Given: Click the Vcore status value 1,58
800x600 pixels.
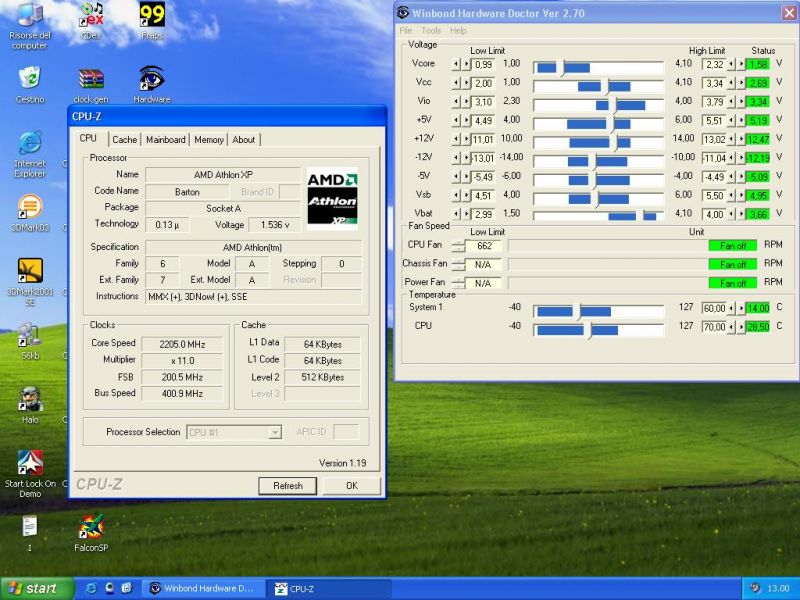Looking at the screenshot, I should point(758,65).
